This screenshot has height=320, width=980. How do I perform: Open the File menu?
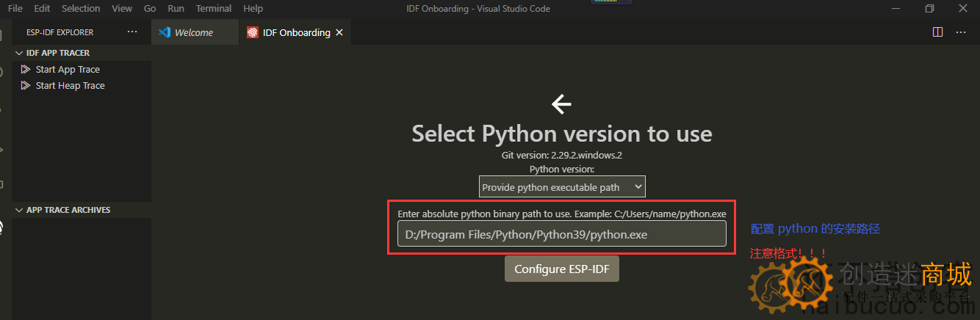[15, 8]
